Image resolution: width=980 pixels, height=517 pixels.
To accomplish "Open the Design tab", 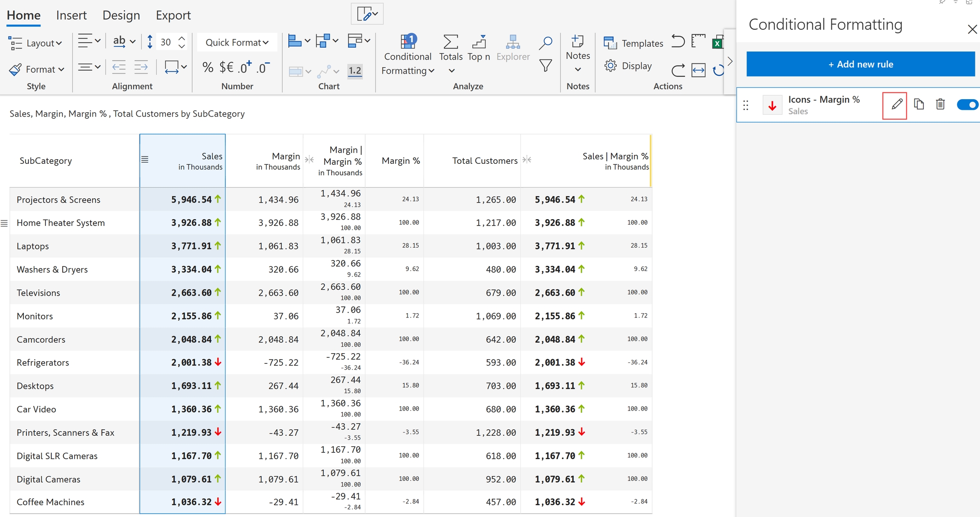I will point(121,15).
